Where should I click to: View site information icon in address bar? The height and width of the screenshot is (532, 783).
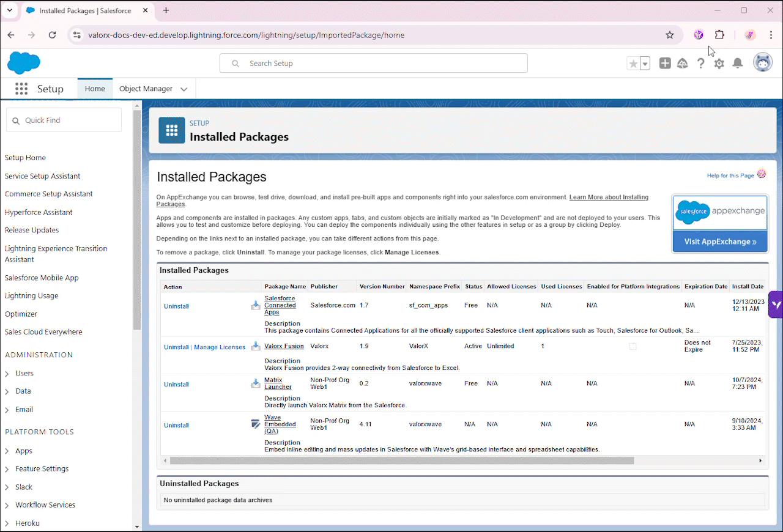[76, 35]
